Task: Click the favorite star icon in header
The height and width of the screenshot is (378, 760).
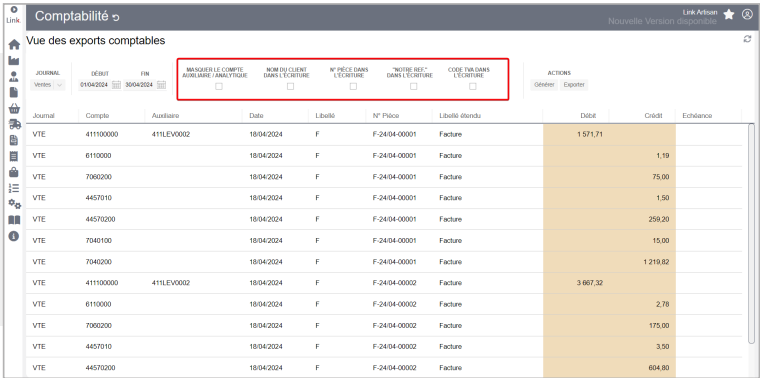Action: [729, 15]
